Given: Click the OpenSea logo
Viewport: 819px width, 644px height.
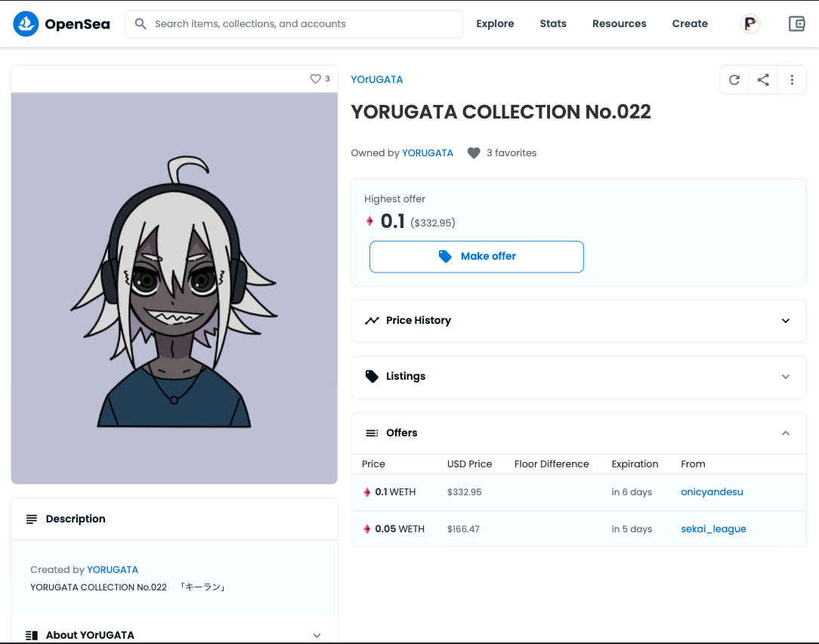Looking at the screenshot, I should (61, 24).
